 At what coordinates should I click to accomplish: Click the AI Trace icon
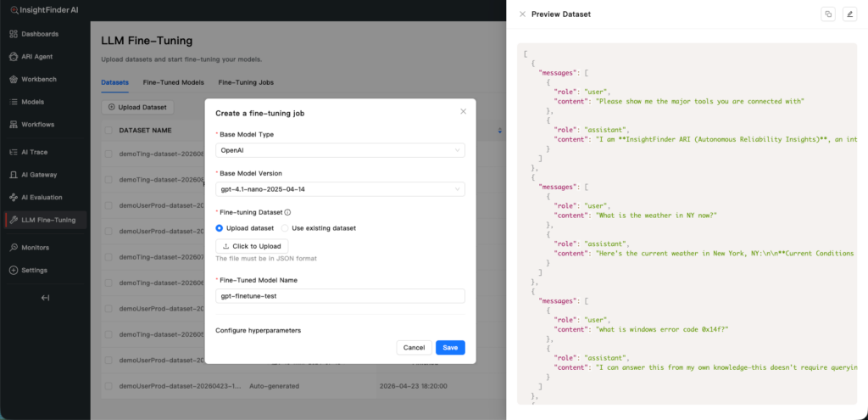click(14, 152)
